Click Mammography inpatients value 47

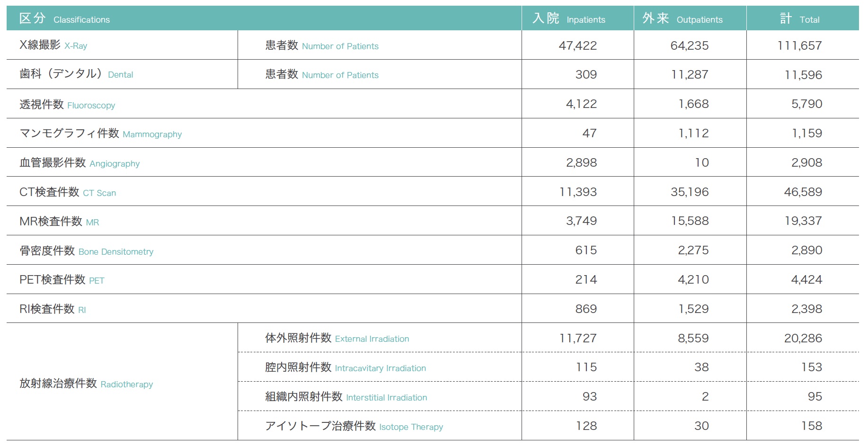589,134
